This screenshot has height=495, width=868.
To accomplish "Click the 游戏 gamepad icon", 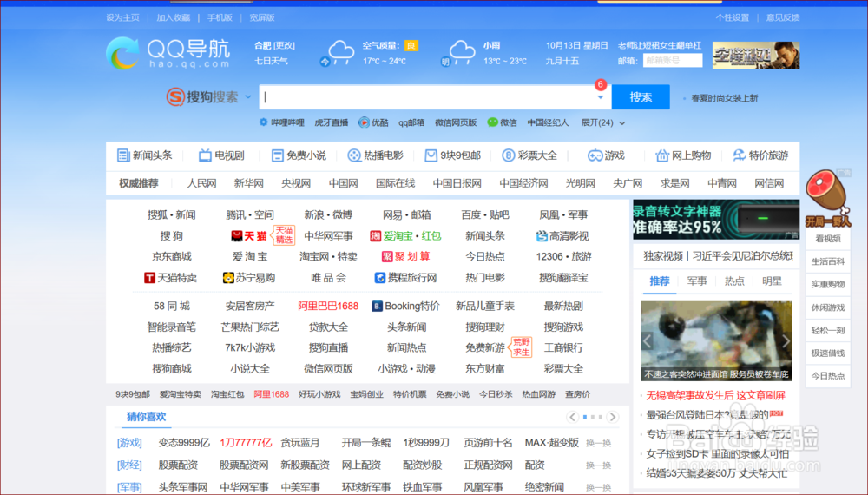I will point(595,155).
